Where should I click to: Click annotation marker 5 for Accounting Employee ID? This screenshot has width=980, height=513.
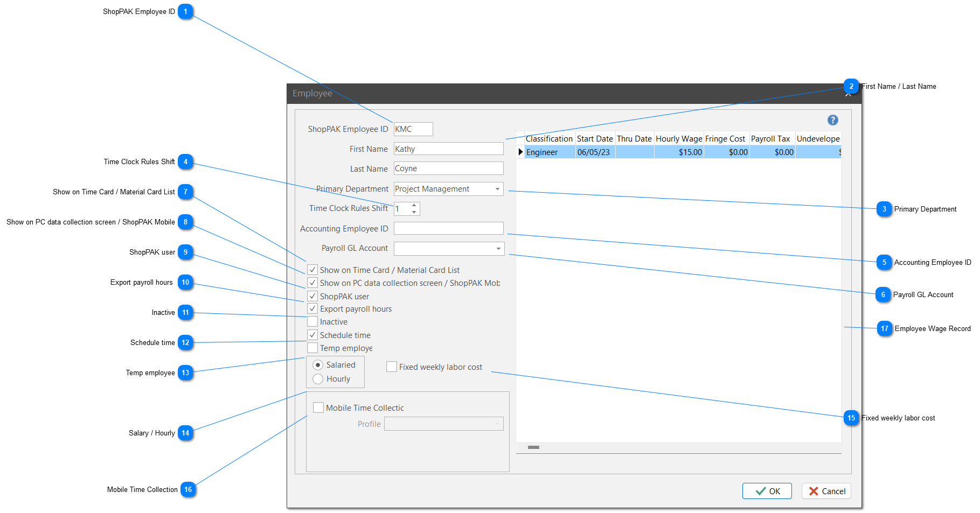click(x=884, y=262)
